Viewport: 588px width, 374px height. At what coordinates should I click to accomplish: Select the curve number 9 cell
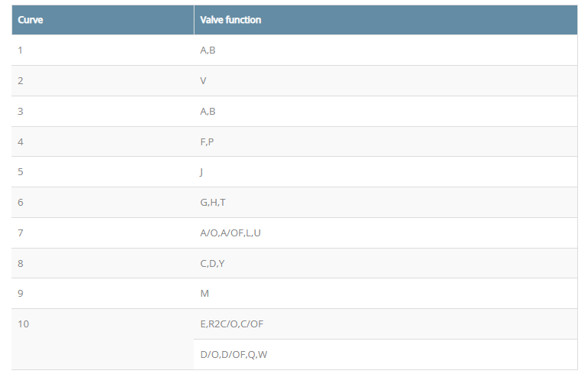coord(21,294)
